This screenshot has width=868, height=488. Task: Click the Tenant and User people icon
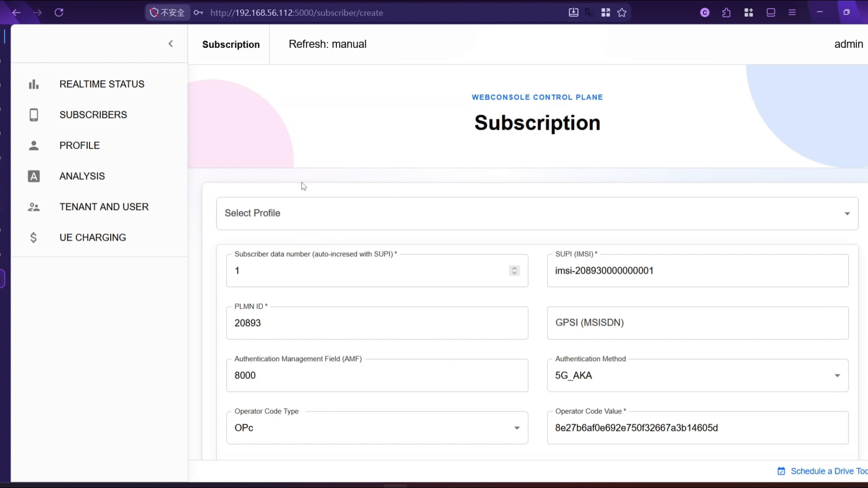click(x=34, y=207)
